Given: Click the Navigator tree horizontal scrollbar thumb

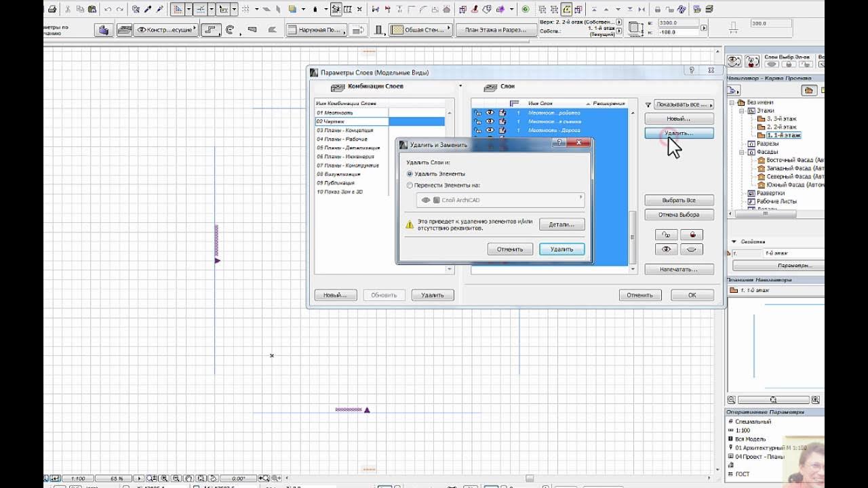Looking at the screenshot, I should 766,213.
